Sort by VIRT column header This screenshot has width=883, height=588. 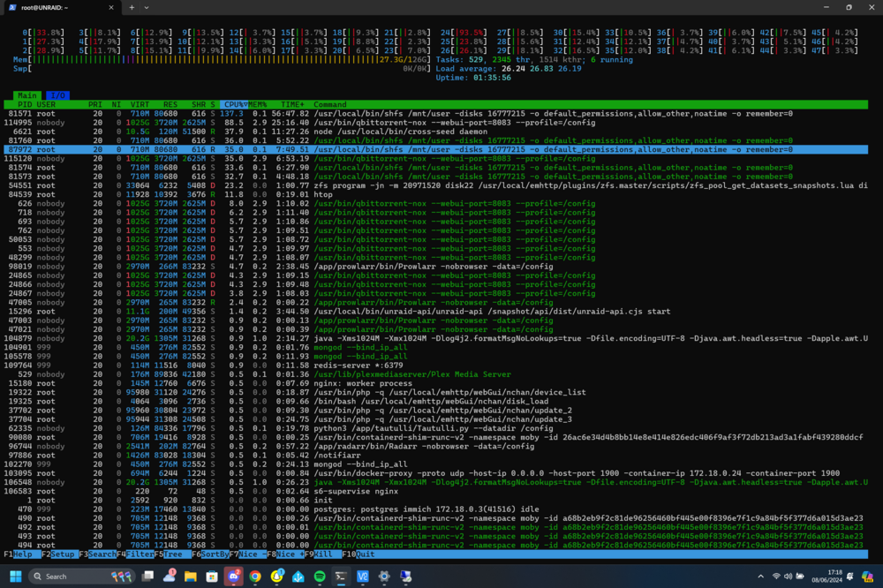(x=140, y=104)
